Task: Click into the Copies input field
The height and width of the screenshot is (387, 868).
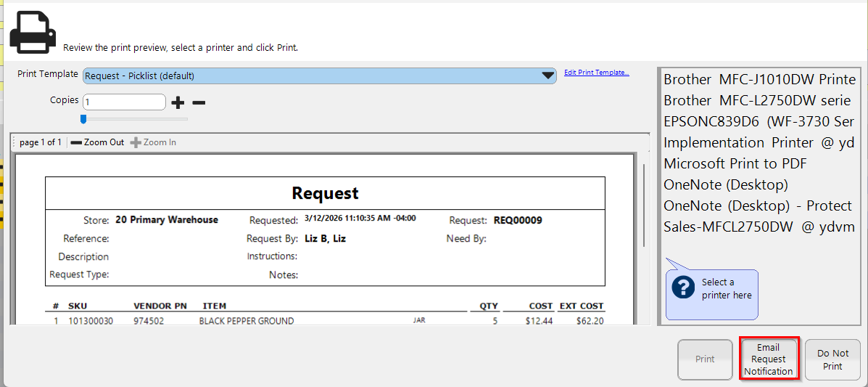Action: [x=124, y=102]
